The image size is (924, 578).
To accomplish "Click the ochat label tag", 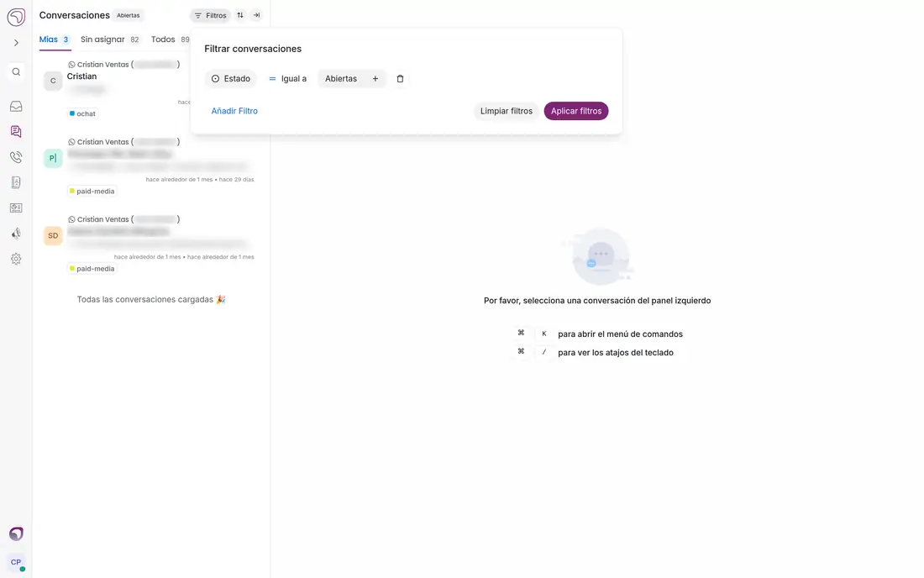I will 82,113.
